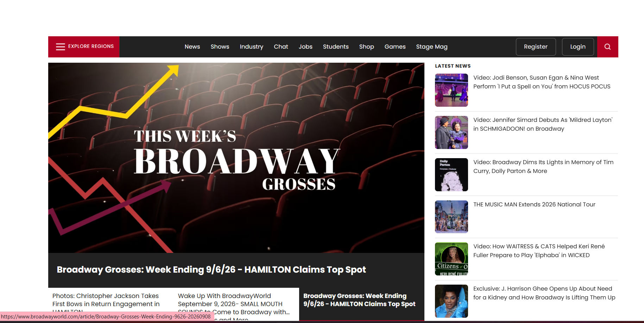This screenshot has height=323, width=644.
Task: Open the Shop navigation item
Action: click(366, 46)
